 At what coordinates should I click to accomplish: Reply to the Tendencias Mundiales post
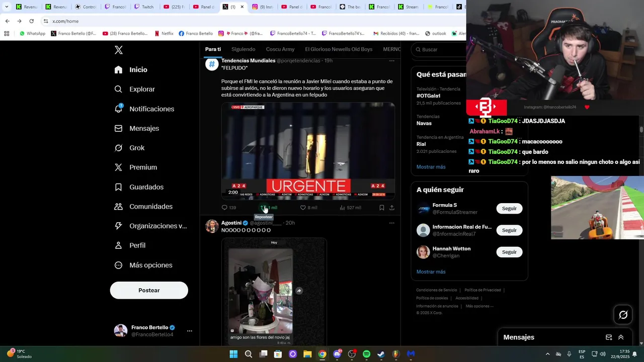click(229, 208)
